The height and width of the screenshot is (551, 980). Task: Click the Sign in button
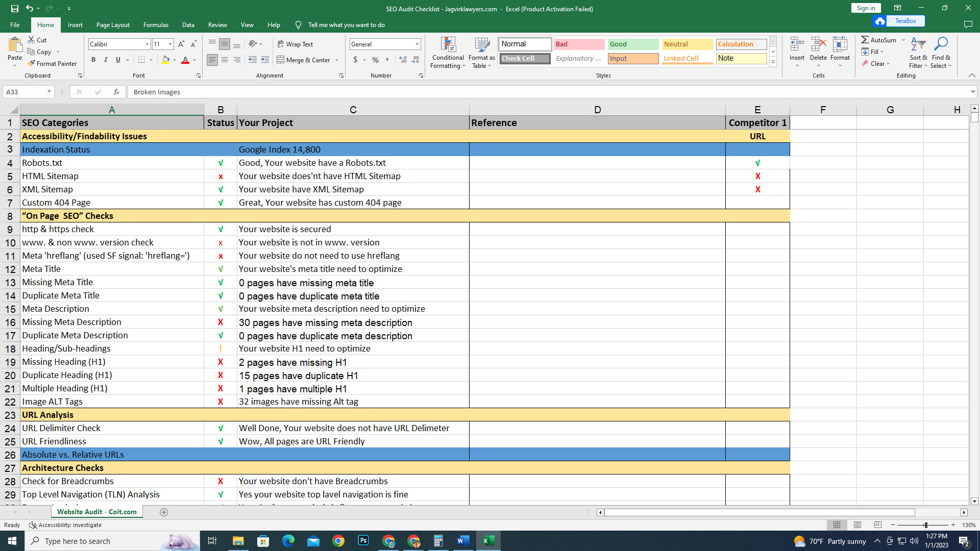(866, 8)
